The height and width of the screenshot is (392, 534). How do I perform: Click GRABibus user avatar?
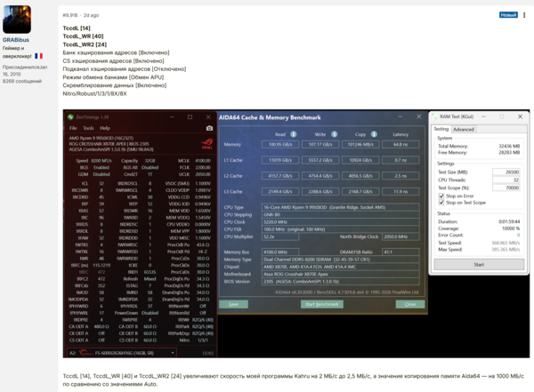click(17, 20)
